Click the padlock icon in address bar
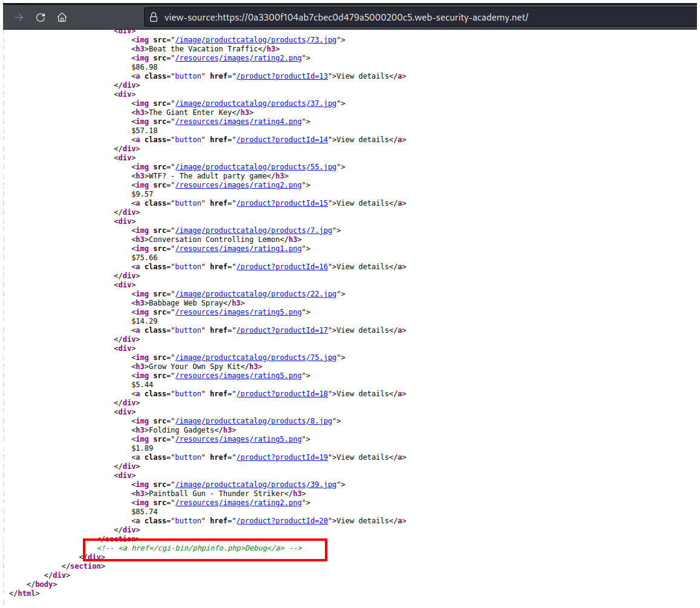 coord(154,18)
